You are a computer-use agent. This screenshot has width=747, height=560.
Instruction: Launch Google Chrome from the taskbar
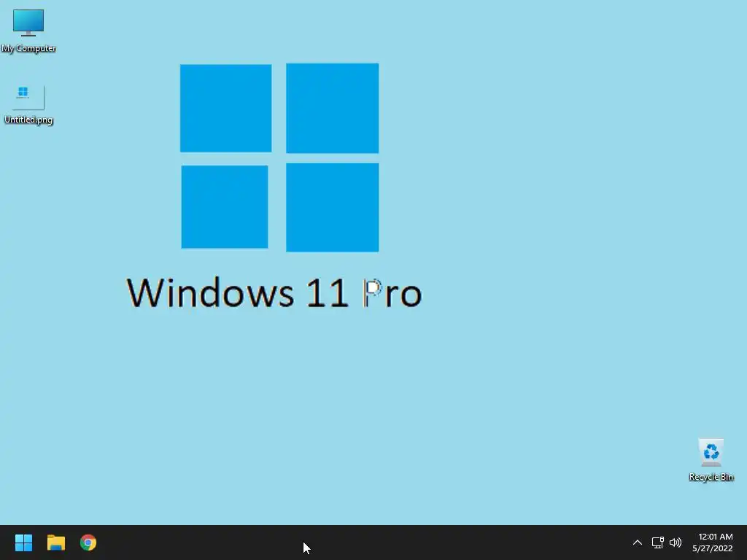(88, 542)
